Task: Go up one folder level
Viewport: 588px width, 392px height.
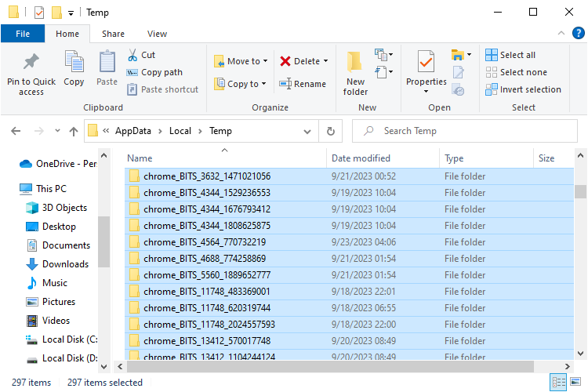Action: [74, 131]
